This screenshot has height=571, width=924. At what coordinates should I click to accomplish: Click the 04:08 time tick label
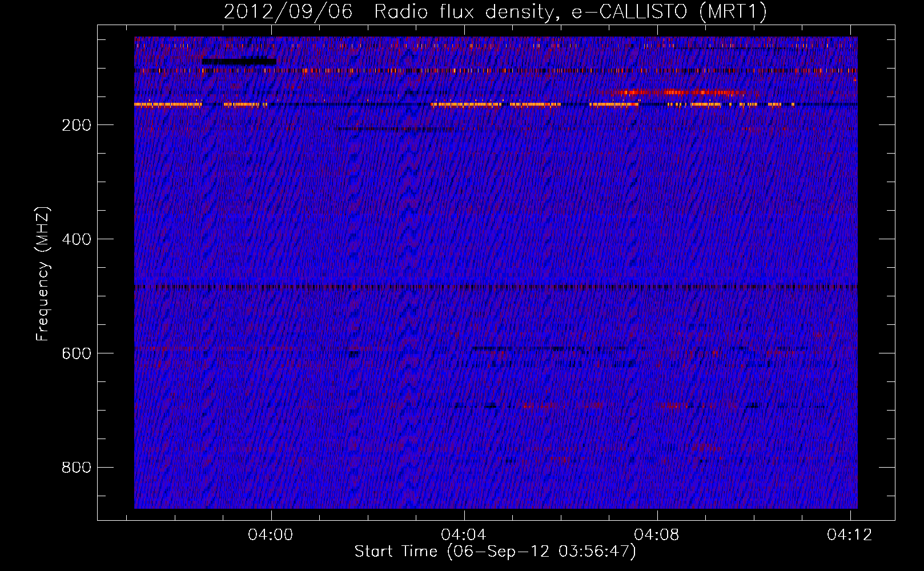[657, 534]
